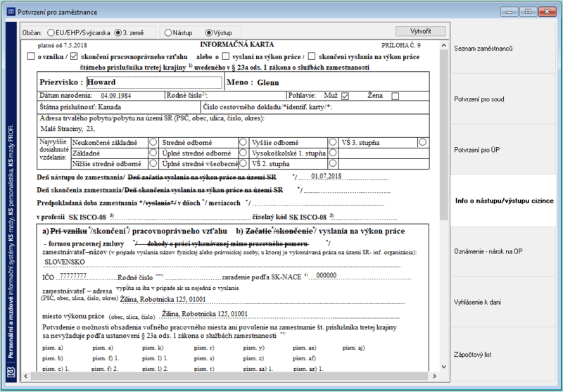Screen dimensions: 563x392
Task: Click start date 01.07.2018
Action: point(326,176)
